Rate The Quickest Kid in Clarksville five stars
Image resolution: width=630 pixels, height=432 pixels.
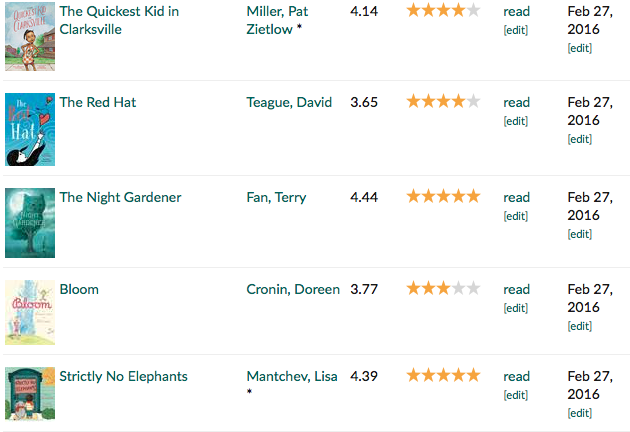coord(473,10)
